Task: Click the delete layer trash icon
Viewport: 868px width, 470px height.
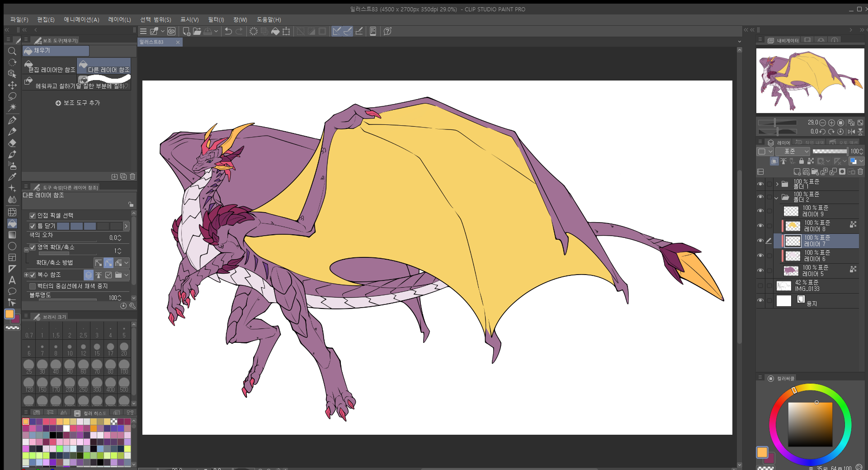Action: (860, 172)
